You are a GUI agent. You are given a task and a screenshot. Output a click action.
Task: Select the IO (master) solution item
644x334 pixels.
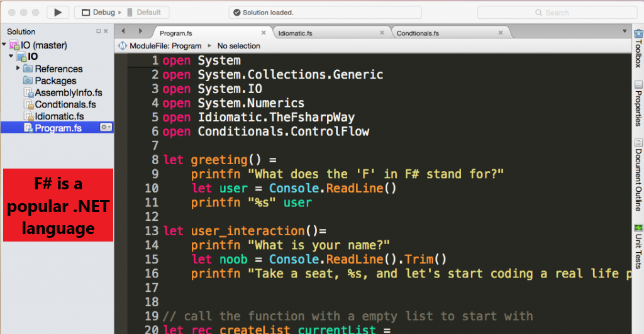click(43, 45)
